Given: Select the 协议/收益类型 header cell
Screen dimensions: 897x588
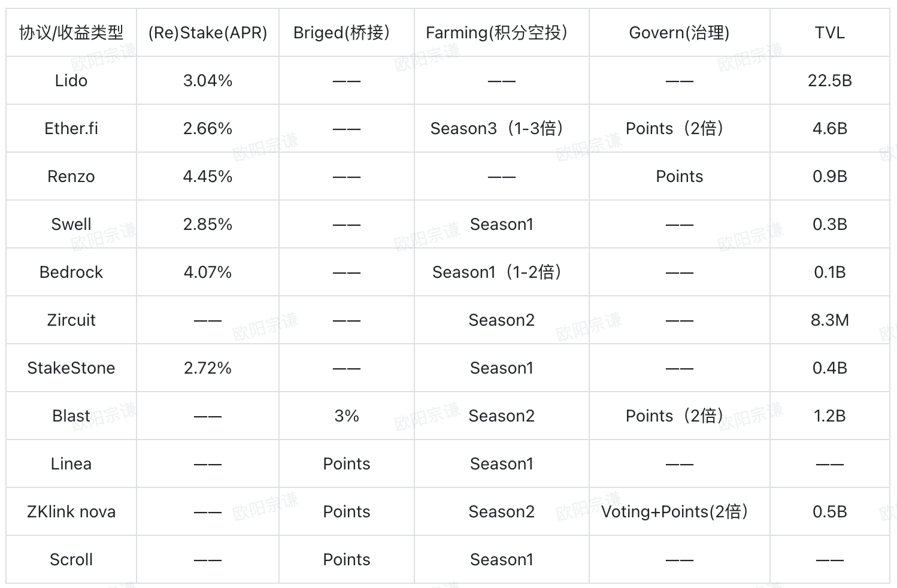Looking at the screenshot, I should tap(71, 33).
